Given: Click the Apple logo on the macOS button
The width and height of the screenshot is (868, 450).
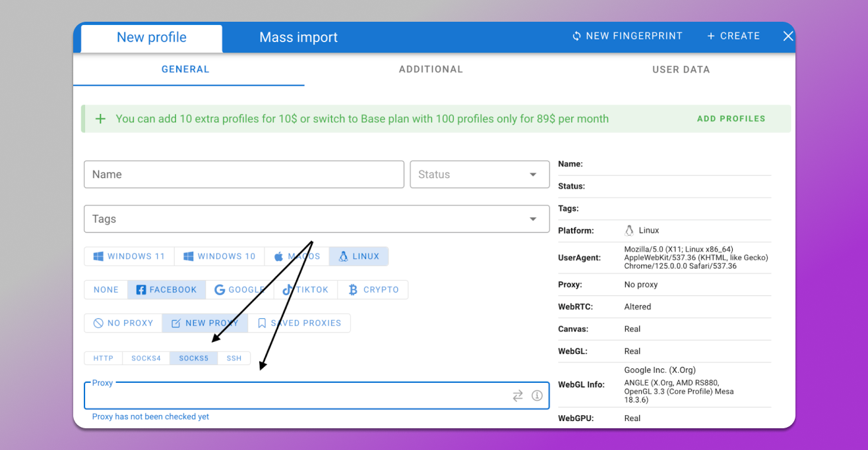Looking at the screenshot, I should 278,256.
